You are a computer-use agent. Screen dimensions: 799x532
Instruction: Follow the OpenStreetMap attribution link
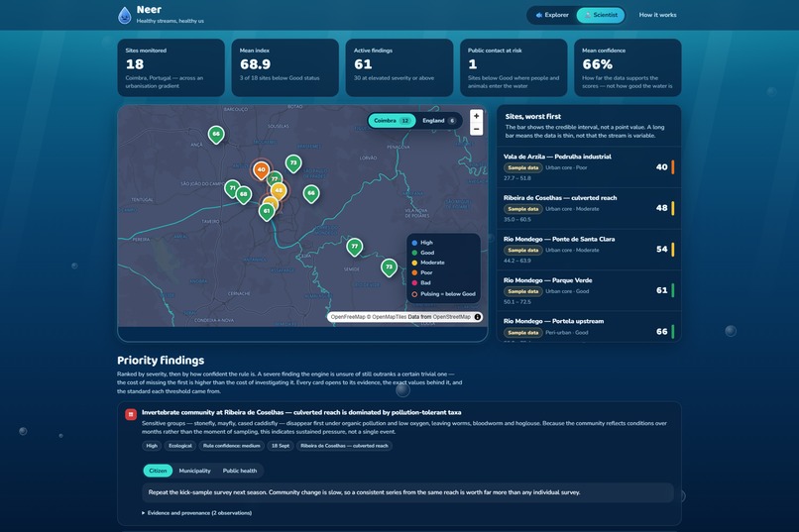451,317
